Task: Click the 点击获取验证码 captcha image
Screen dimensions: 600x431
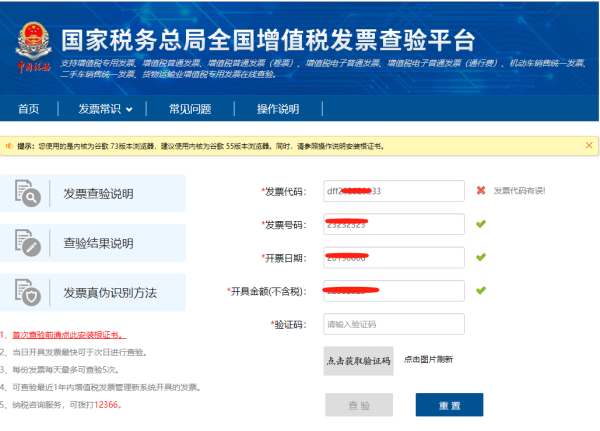Action: coord(359,361)
